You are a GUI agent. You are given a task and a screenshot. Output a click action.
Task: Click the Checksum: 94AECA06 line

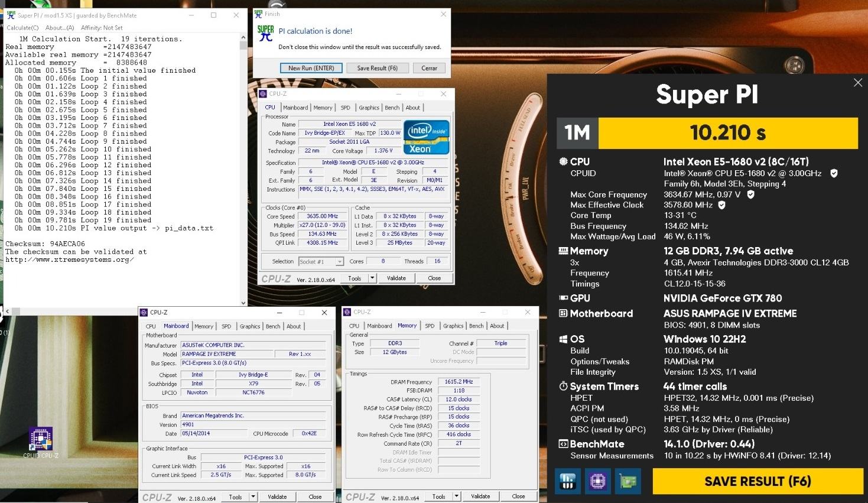(x=45, y=244)
